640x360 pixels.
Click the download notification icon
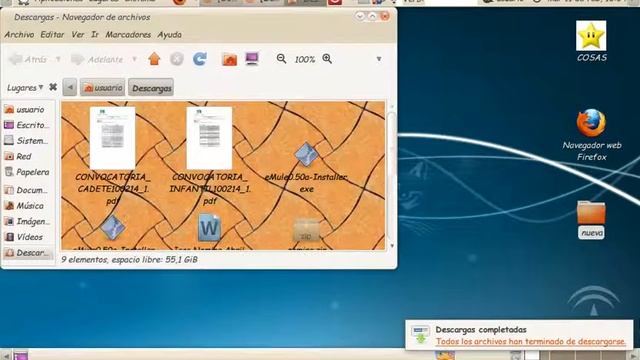click(x=420, y=335)
